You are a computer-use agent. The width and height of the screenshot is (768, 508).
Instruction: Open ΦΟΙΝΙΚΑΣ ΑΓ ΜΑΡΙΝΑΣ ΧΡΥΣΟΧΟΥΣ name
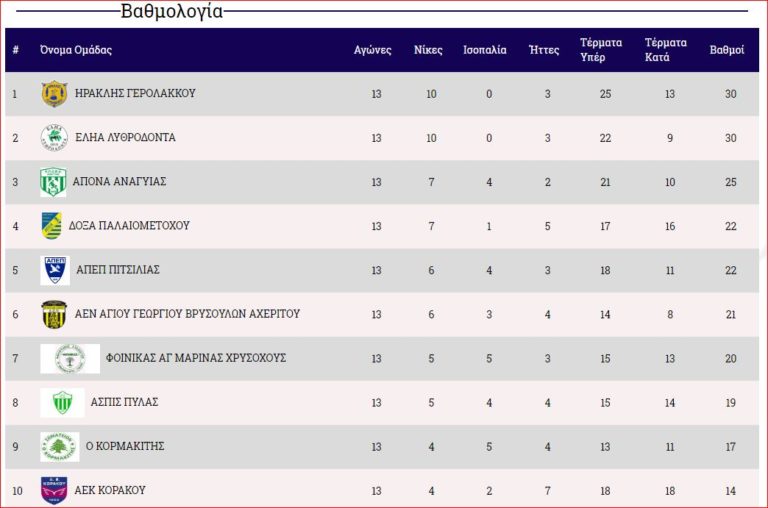pyautogui.click(x=196, y=358)
